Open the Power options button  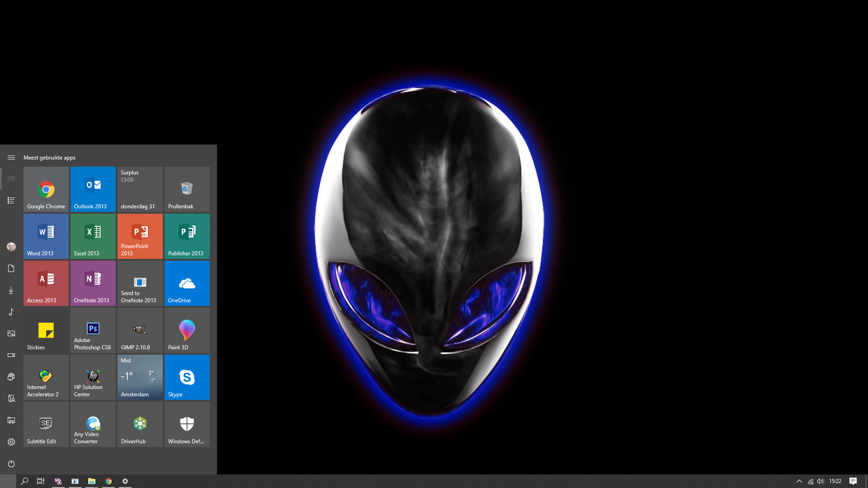(x=11, y=464)
